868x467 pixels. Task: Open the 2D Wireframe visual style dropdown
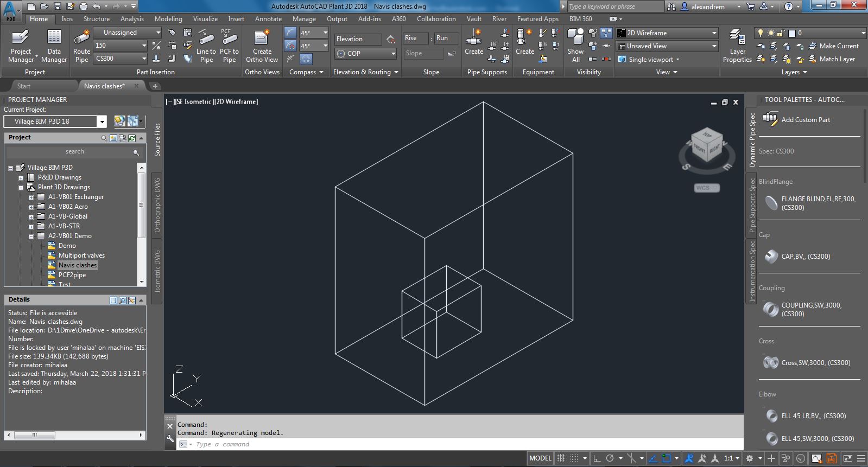[x=667, y=33]
